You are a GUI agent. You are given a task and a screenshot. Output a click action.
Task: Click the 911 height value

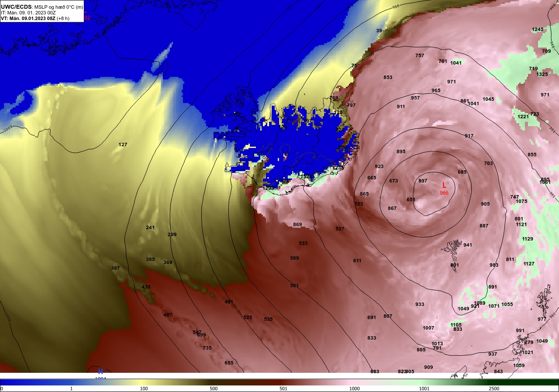pos(401,107)
